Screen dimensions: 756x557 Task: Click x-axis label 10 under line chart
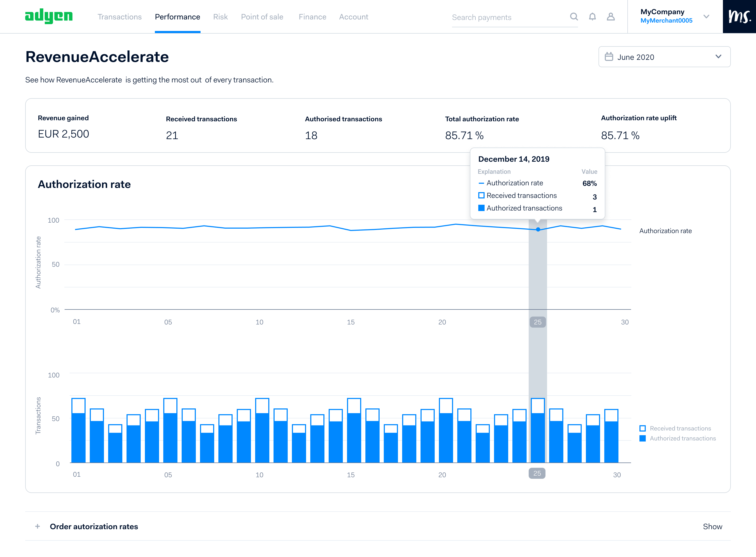(x=259, y=322)
